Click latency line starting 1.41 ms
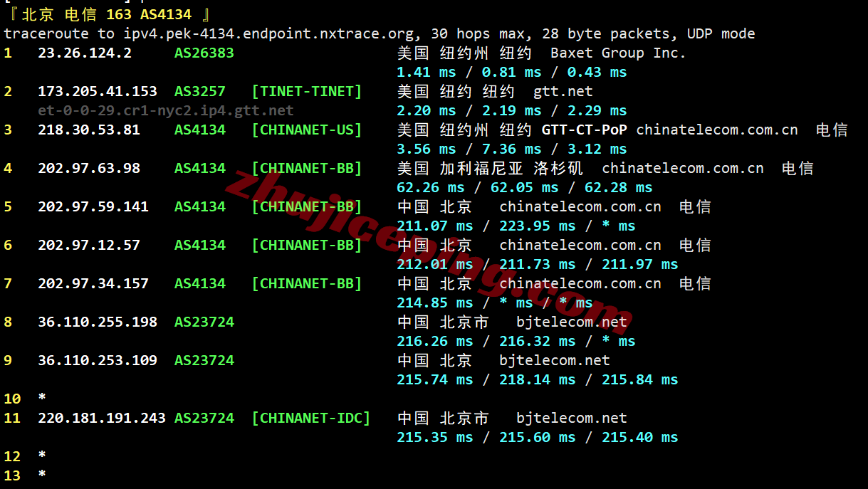Viewport: 868px width, 489px height. 512,72
